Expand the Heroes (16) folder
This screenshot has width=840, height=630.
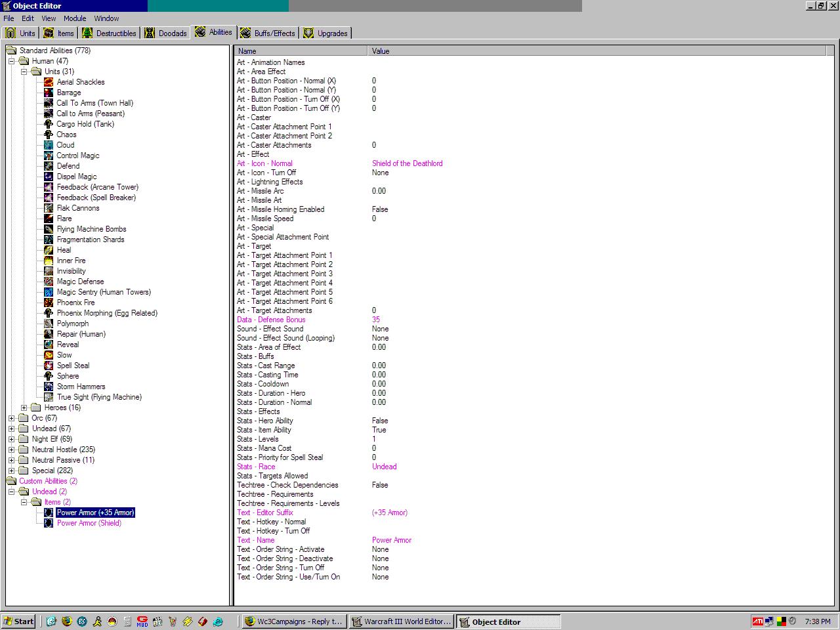point(24,408)
